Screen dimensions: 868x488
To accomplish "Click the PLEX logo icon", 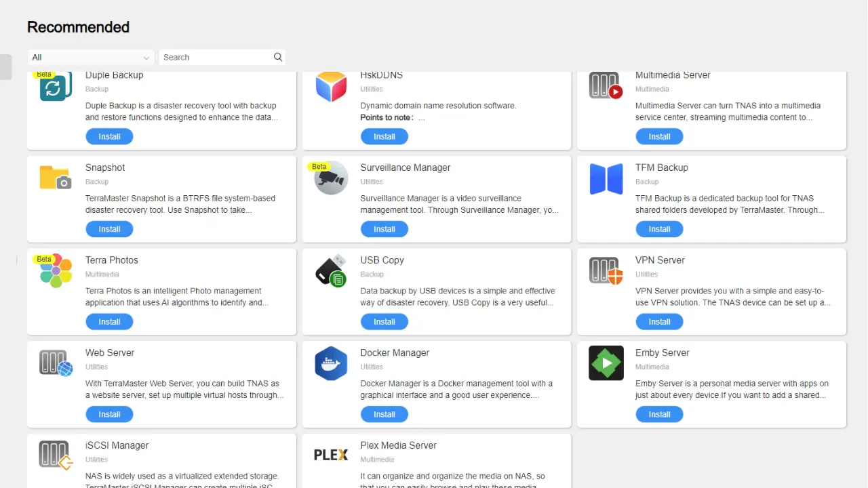I will 331,455.
